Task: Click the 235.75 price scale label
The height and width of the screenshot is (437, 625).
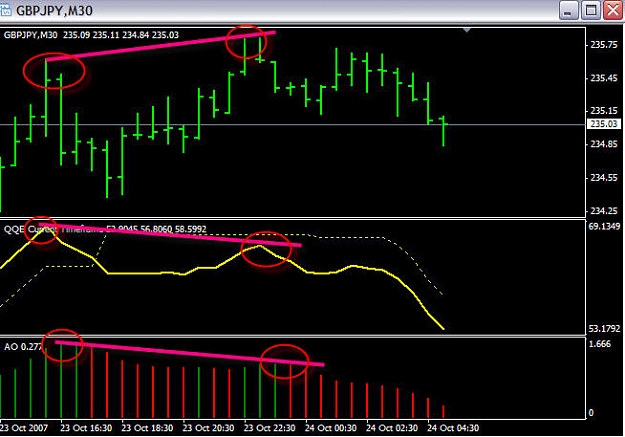Action: coord(603,45)
